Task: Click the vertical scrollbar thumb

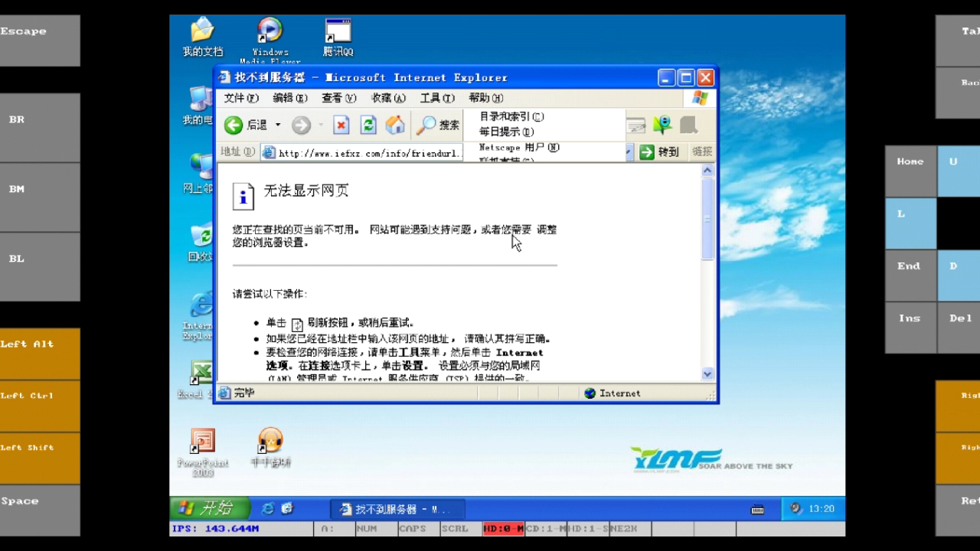Action: coord(707,219)
